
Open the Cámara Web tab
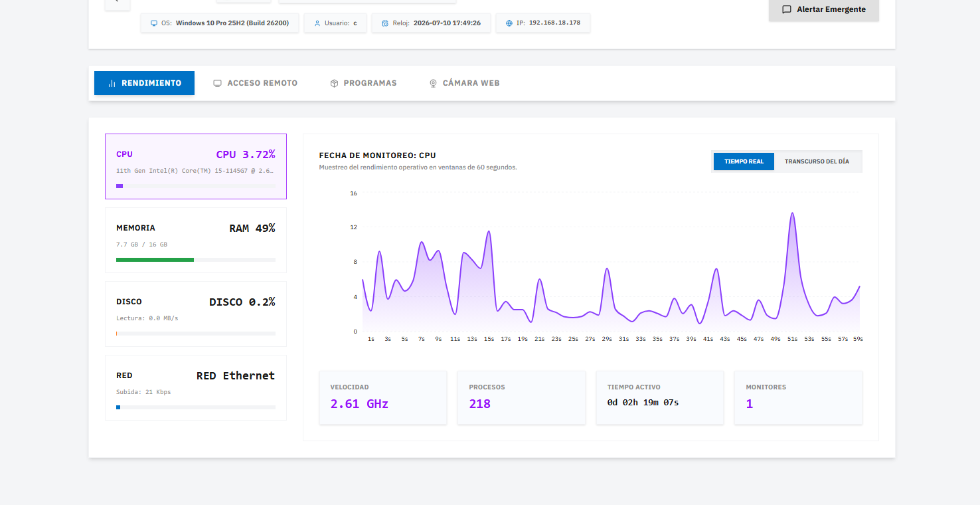pos(464,83)
